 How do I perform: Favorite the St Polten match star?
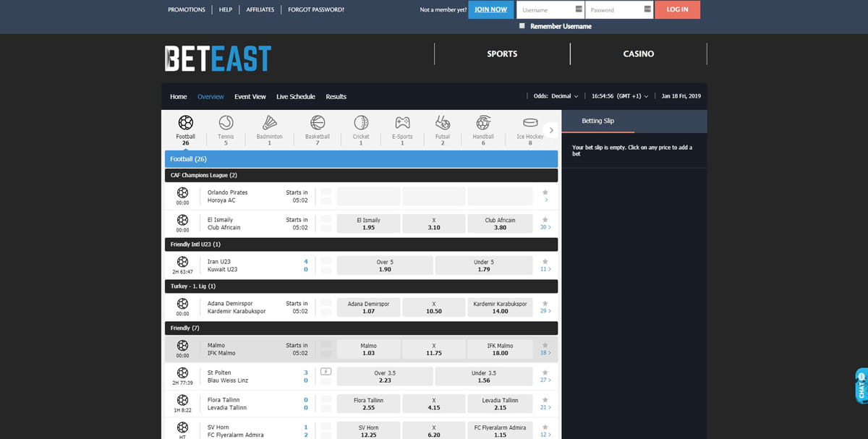click(x=545, y=372)
